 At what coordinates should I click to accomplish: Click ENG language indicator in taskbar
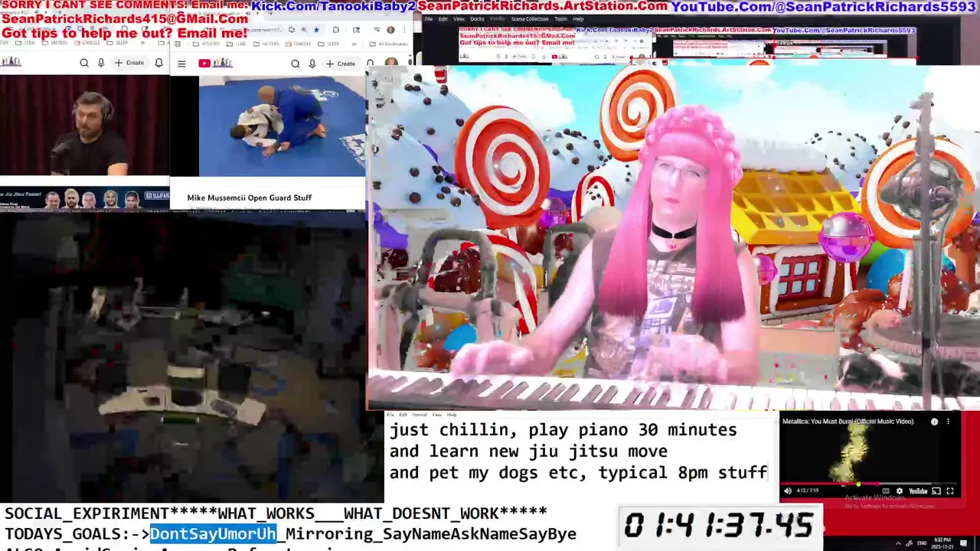tap(922, 543)
